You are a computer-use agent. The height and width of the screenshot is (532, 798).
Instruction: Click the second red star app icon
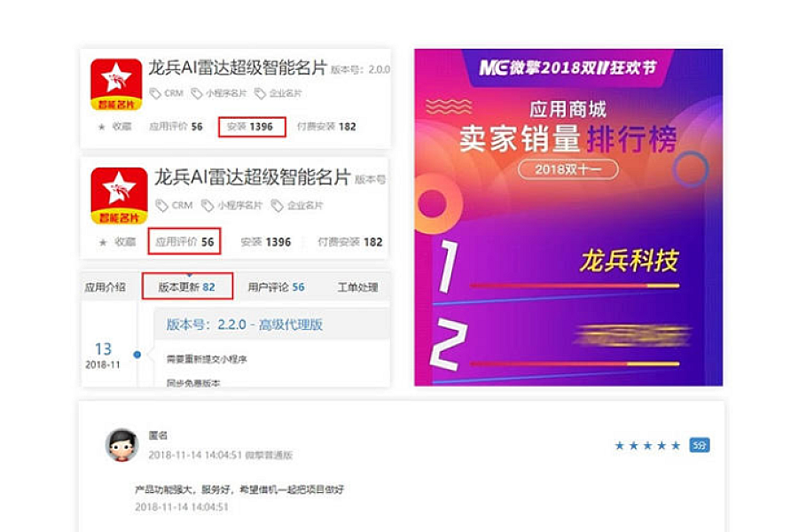click(x=119, y=196)
